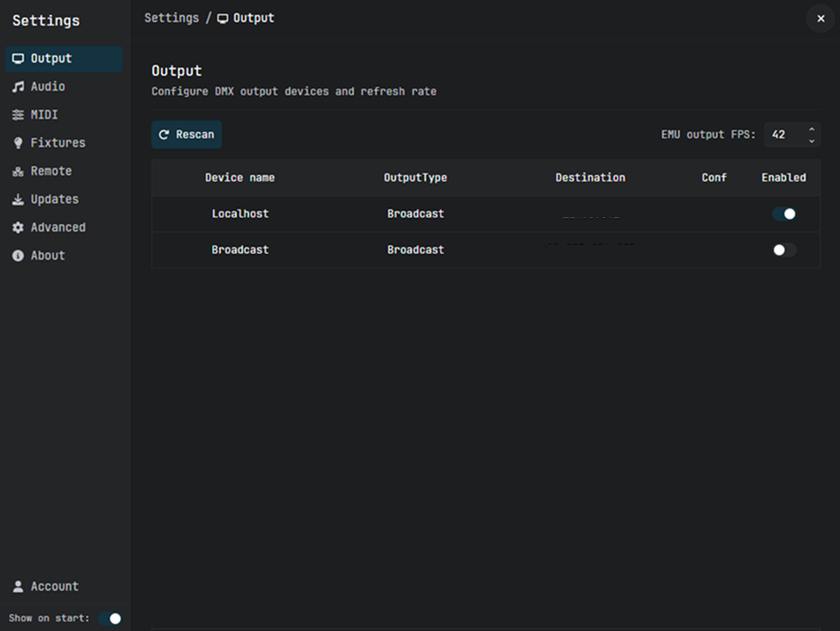The height and width of the screenshot is (631, 840).
Task: Click the Settings breadcrumb link
Action: 172,18
